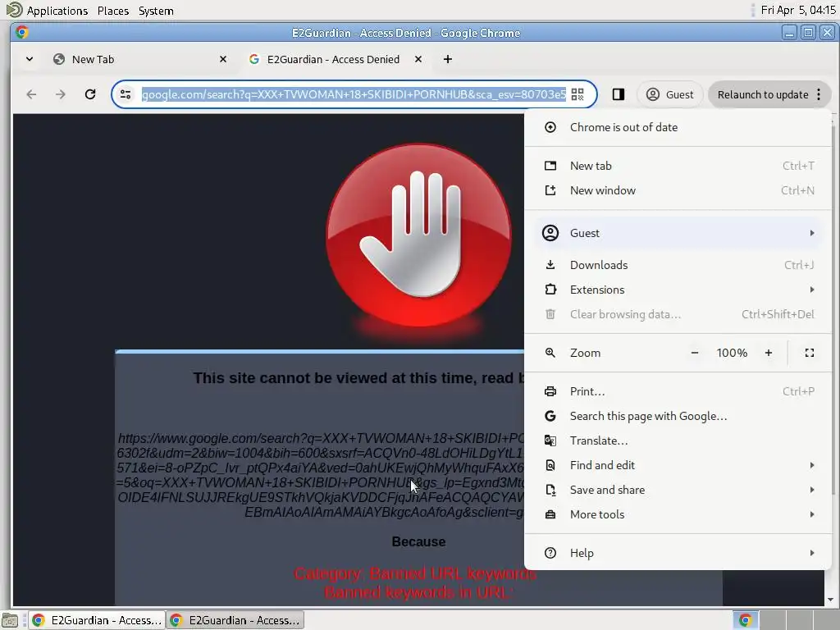Click the Google G icon in menu
Screen dimensions: 840x630
pyautogui.click(x=550, y=416)
